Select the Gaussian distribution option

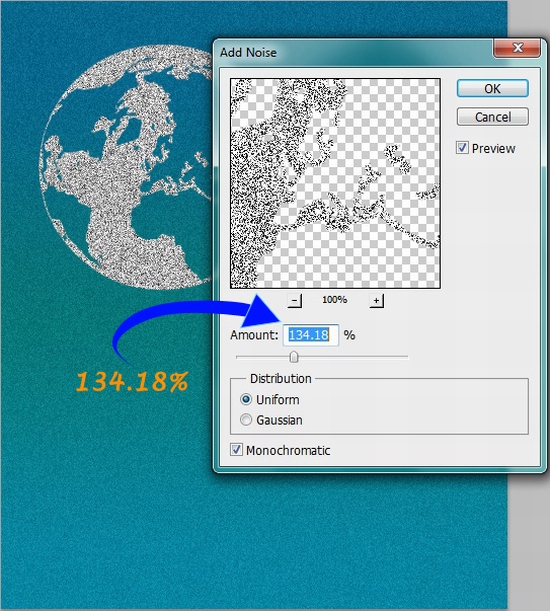point(246,420)
